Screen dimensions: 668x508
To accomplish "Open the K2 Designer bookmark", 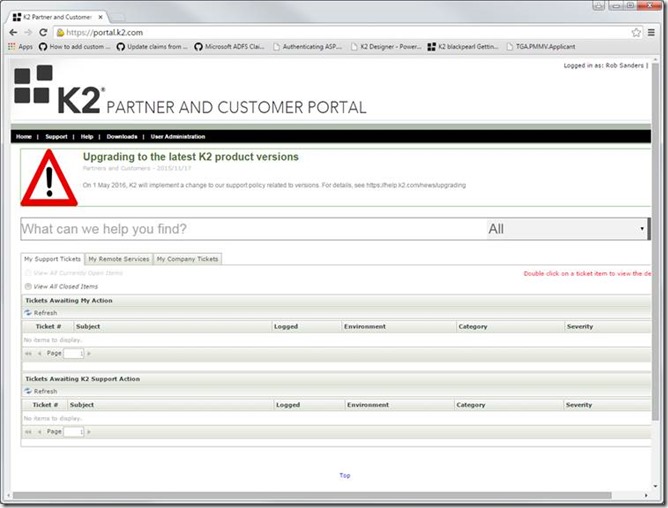I will point(385,46).
